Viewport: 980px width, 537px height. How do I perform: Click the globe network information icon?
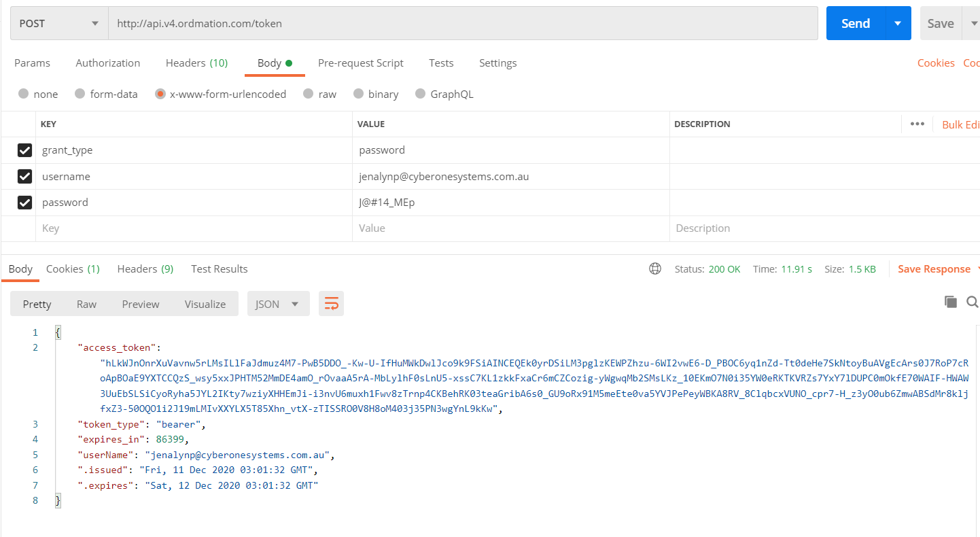[655, 269]
